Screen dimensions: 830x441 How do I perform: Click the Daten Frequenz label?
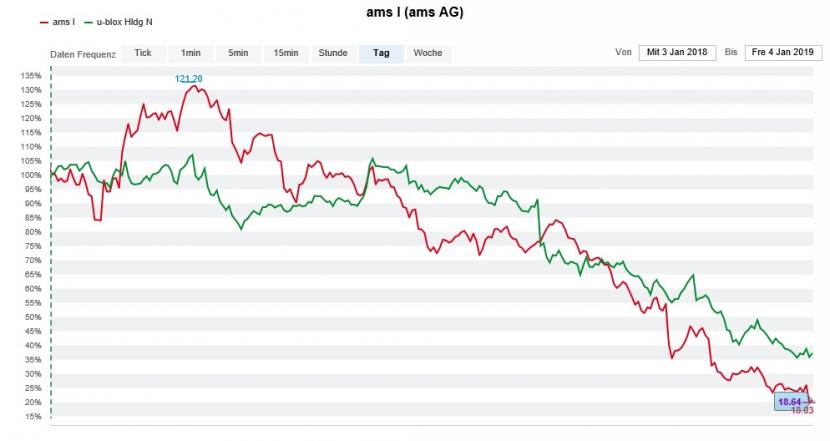pyautogui.click(x=83, y=54)
